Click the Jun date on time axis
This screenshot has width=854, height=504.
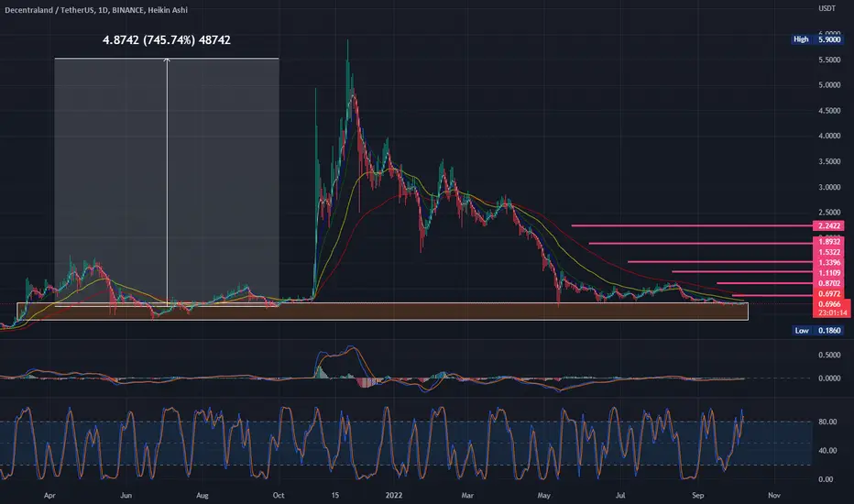[126, 495]
